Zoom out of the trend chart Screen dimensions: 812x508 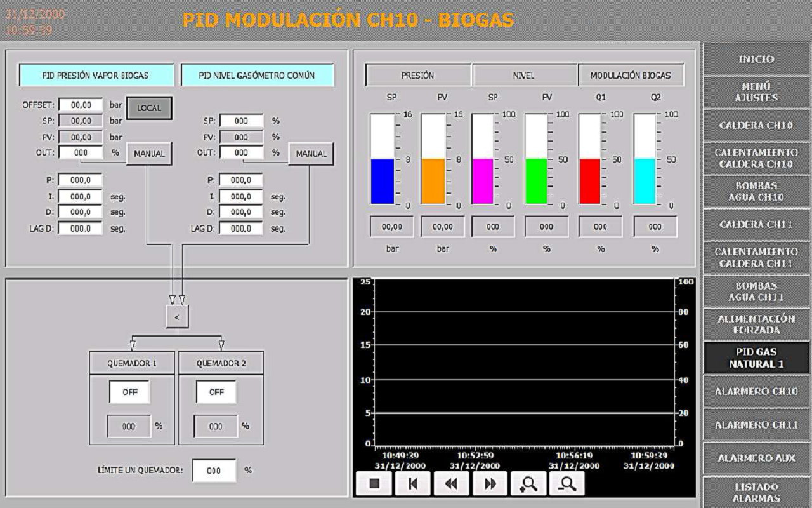tap(568, 483)
